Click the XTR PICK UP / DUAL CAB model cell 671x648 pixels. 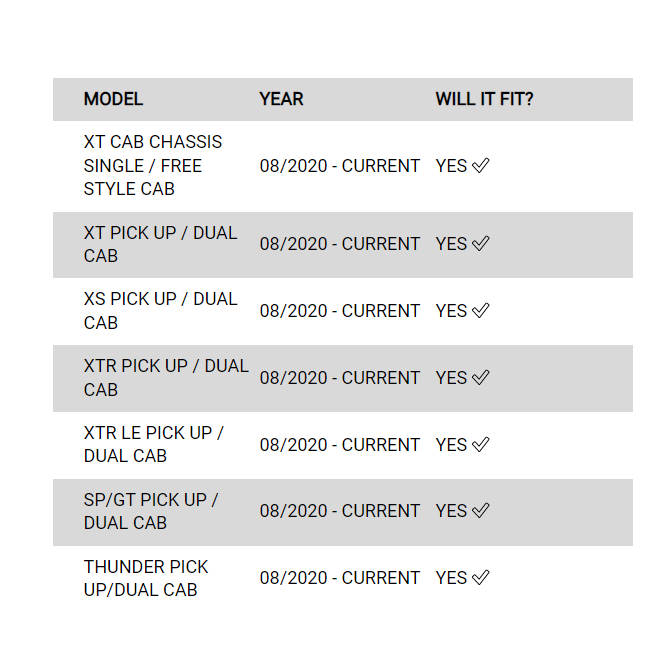(166, 378)
